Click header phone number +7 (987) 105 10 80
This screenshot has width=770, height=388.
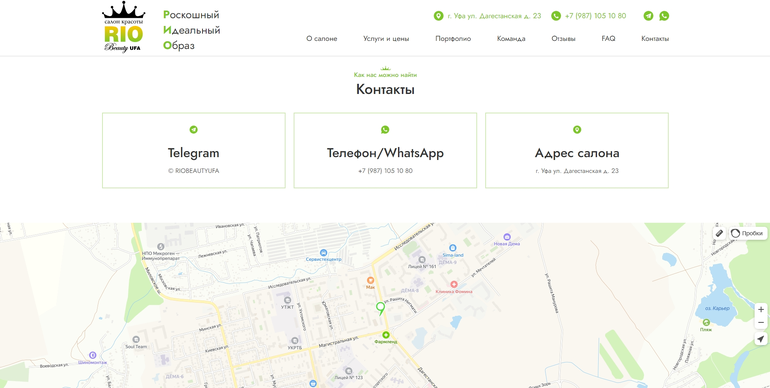(595, 16)
